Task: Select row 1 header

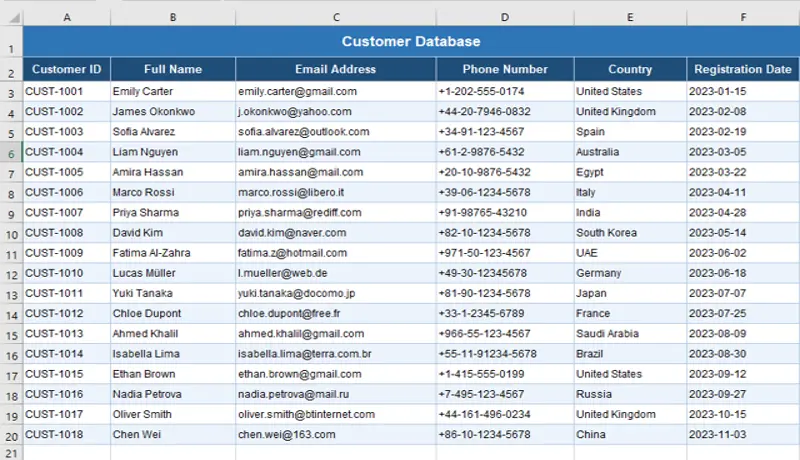Action: (x=11, y=41)
